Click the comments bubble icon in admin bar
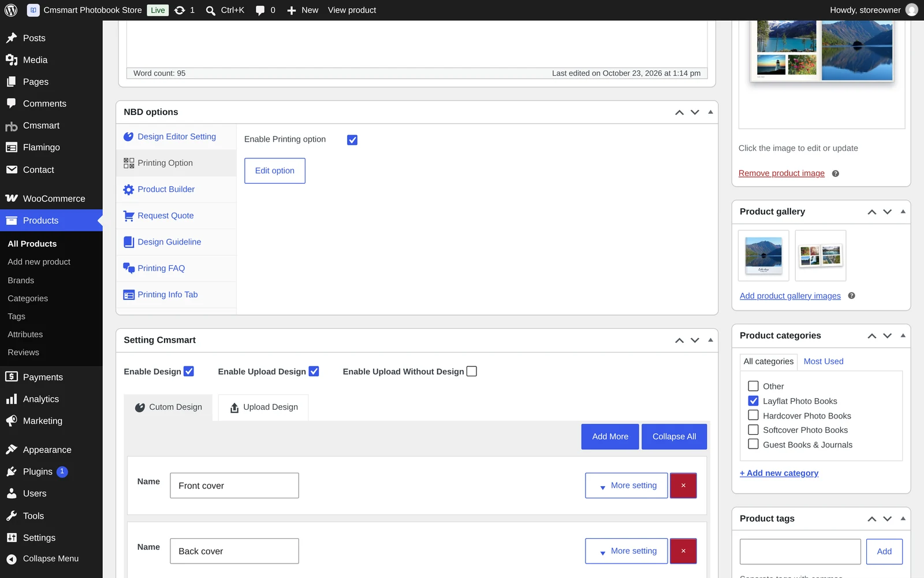 (260, 10)
